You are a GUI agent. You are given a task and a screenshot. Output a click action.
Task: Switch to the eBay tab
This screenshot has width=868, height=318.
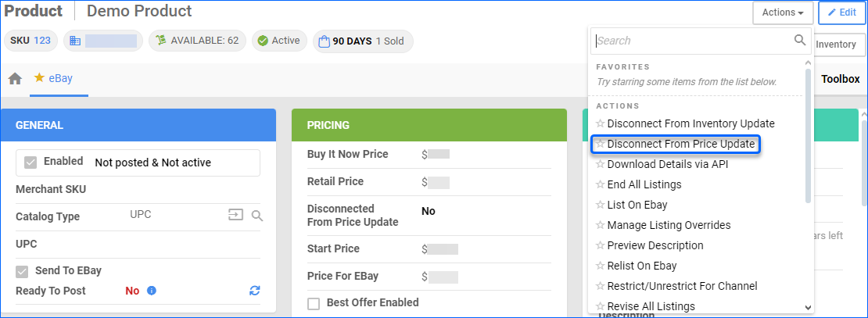(x=59, y=79)
